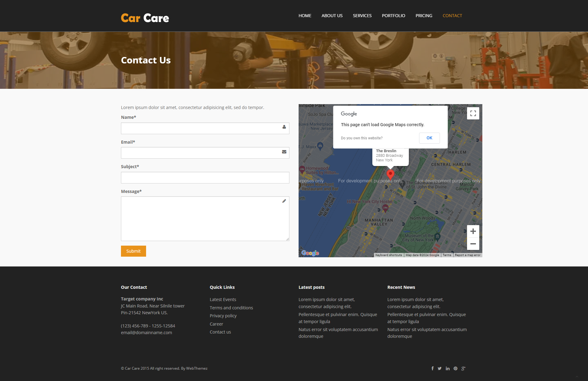The width and height of the screenshot is (588, 381).
Task: Click the edit/pencil icon in Message field
Action: click(x=284, y=201)
